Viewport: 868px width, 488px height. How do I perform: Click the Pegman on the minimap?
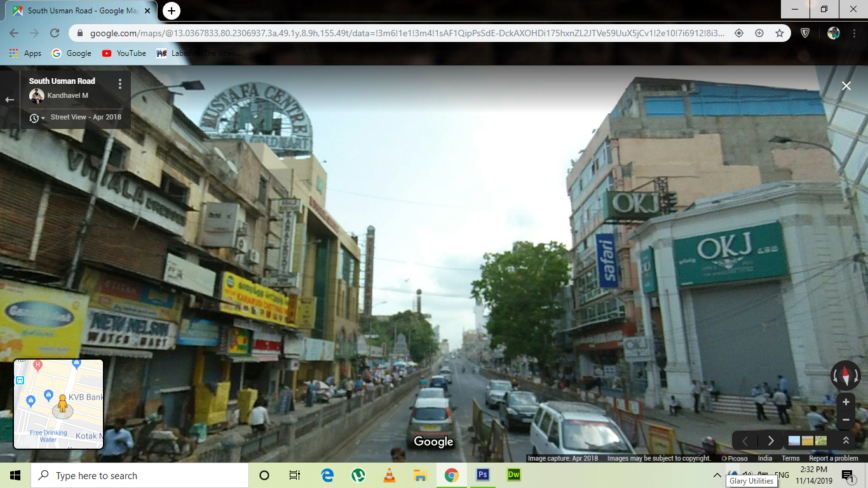coord(62,403)
